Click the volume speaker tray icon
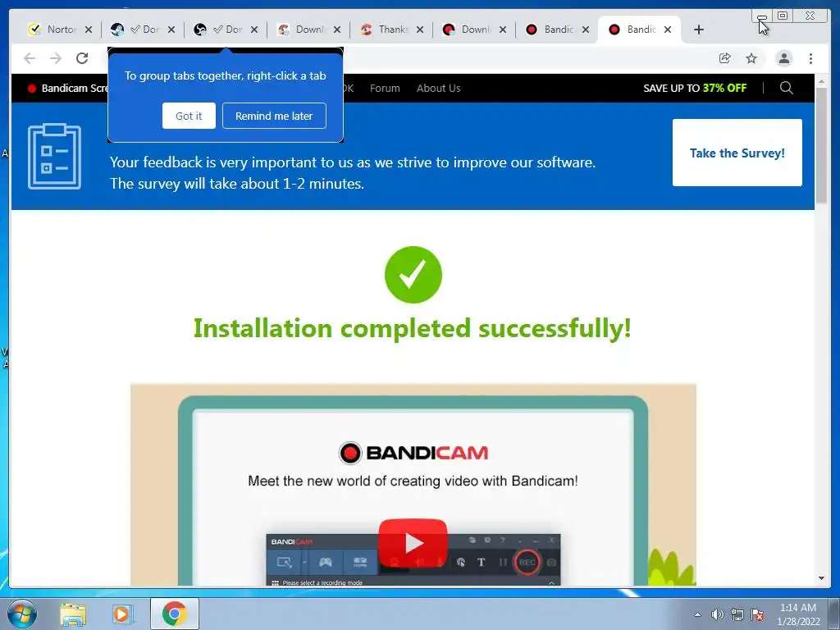The height and width of the screenshot is (630, 840). (x=717, y=614)
